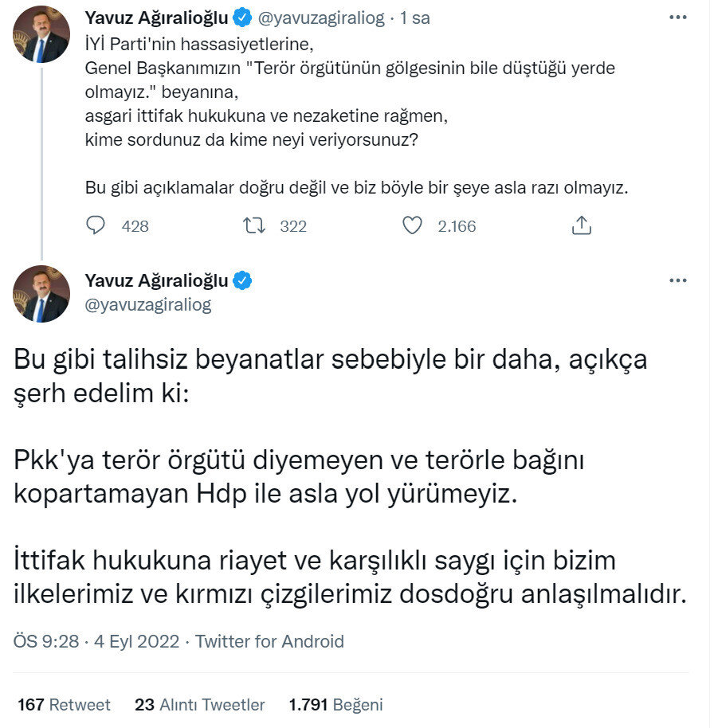Viewport: 714px width, 728px height.
Task: Open the 167 Retweet list
Action: 64,705
